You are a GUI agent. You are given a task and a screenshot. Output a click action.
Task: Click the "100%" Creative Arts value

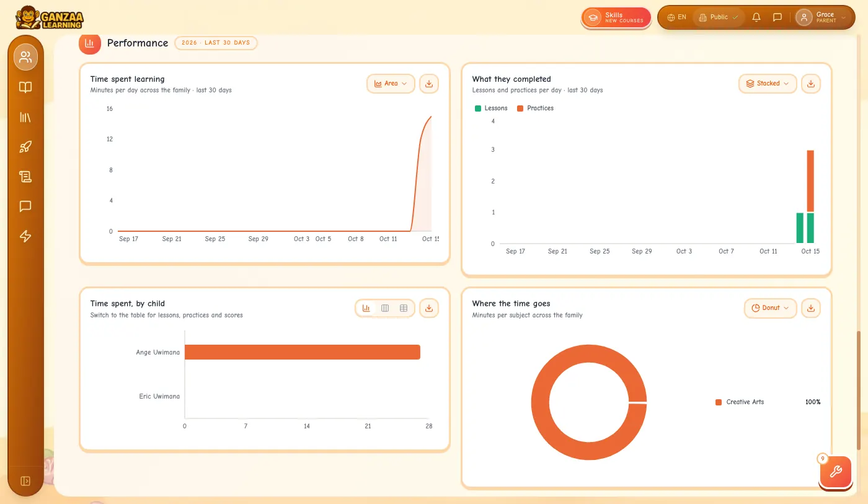tap(813, 402)
